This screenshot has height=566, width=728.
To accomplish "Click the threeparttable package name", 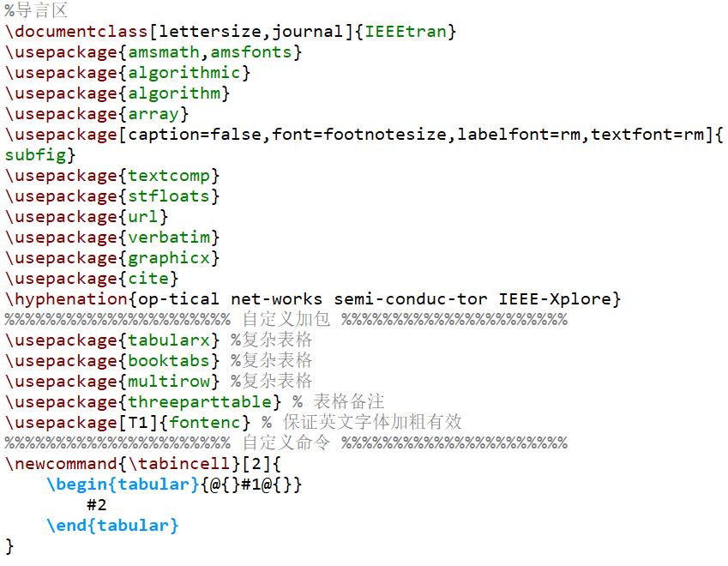I will click(x=200, y=402).
